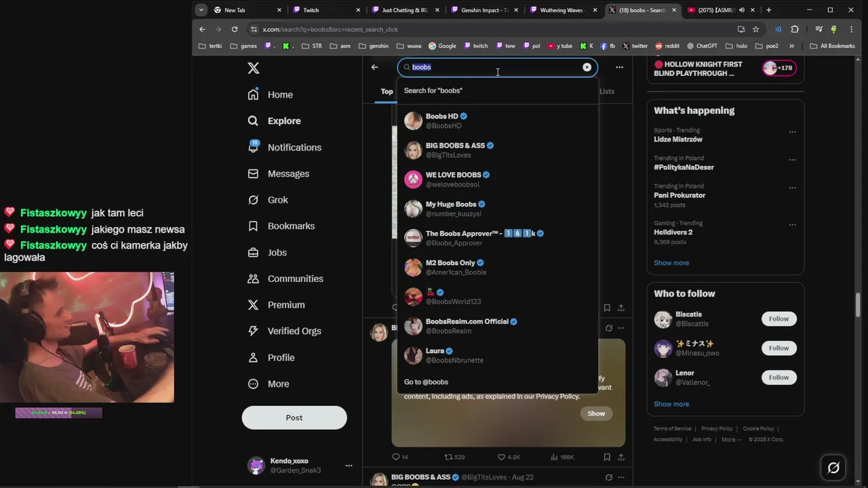Open options for Pani Prokurator trend
The height and width of the screenshot is (488, 868).
tap(792, 188)
